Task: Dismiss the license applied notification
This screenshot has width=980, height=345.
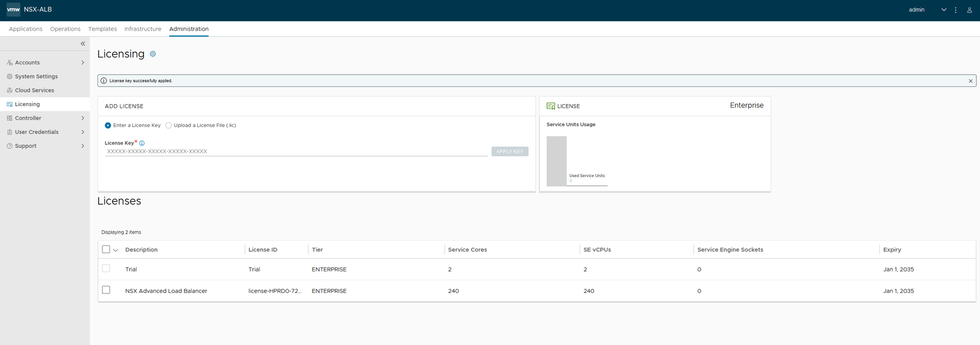Action: pos(970,81)
